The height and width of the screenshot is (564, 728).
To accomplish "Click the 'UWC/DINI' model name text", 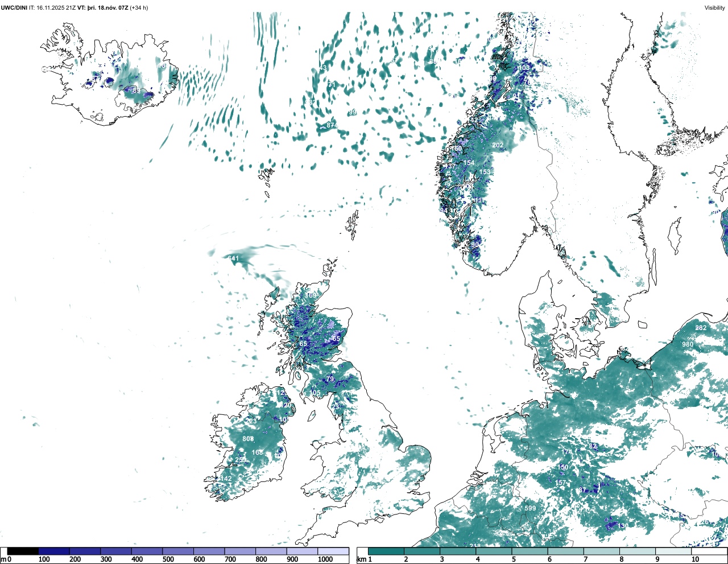I will click(x=14, y=8).
